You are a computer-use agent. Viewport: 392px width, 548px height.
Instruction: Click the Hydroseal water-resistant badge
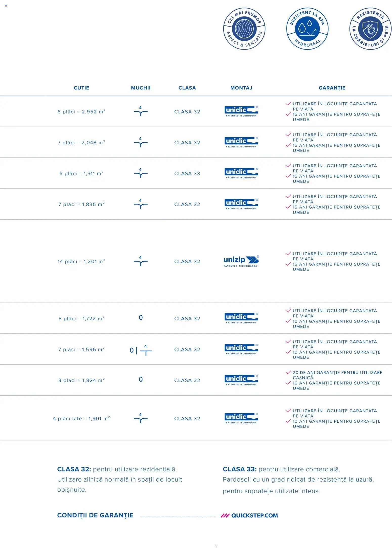(x=307, y=29)
